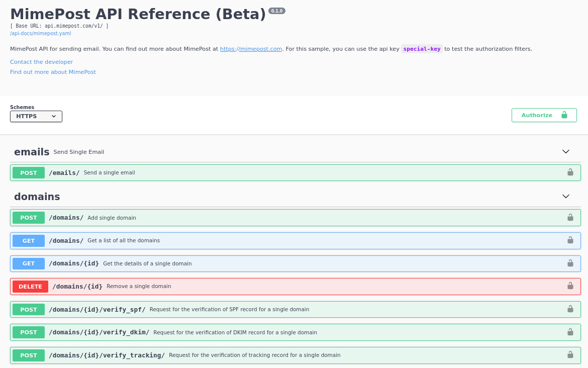Expand POST /emails/ Send a single email
Viewport: 588px width, 368px height.
pos(295,172)
